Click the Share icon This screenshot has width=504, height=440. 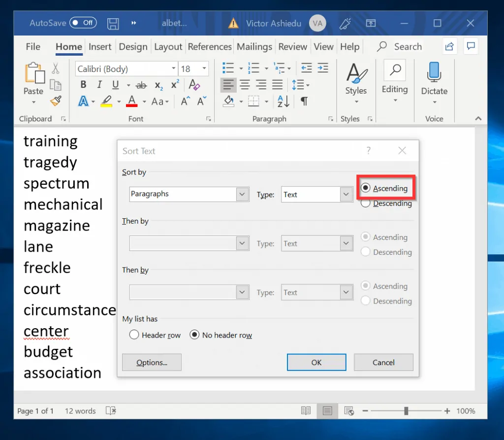tap(449, 46)
